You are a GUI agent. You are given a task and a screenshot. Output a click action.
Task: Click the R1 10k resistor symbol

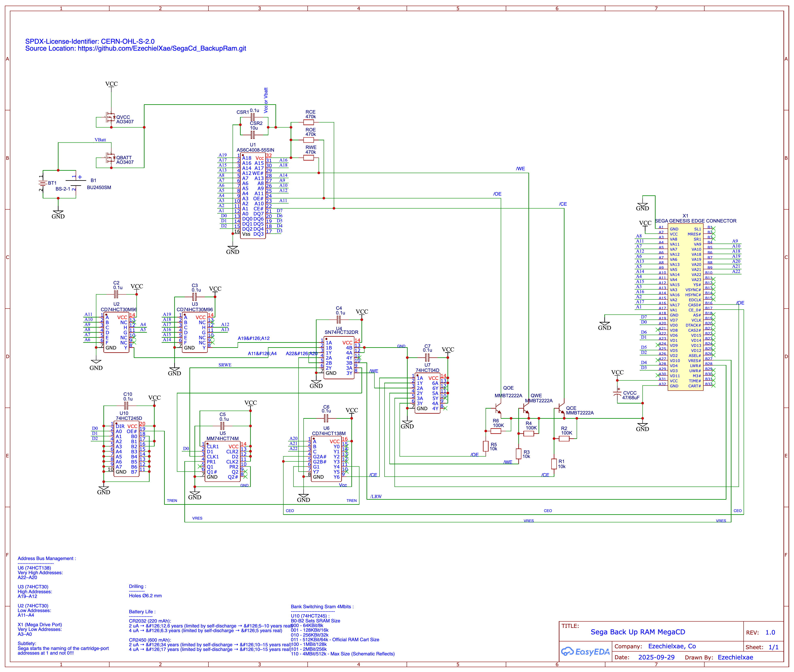554,464
